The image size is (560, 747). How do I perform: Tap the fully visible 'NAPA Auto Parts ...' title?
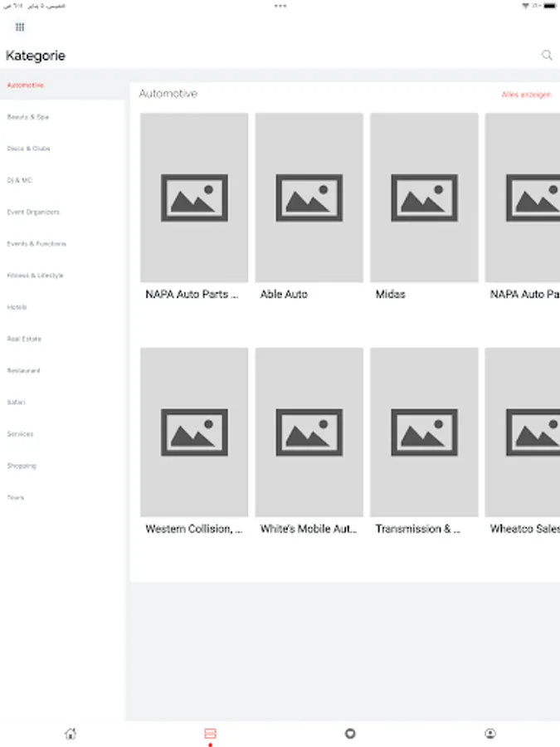[x=192, y=294]
